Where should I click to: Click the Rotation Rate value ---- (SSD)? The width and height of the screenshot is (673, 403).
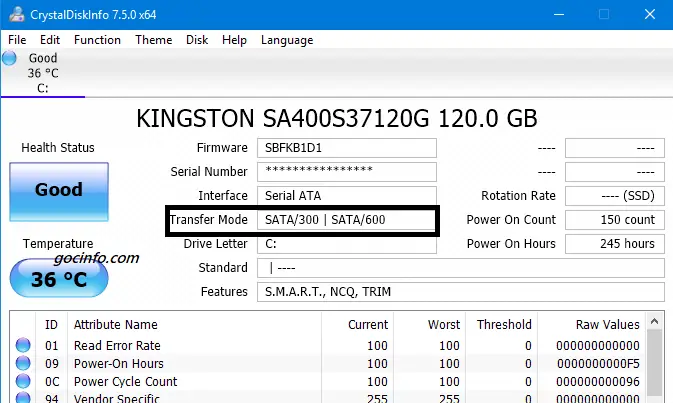point(615,196)
